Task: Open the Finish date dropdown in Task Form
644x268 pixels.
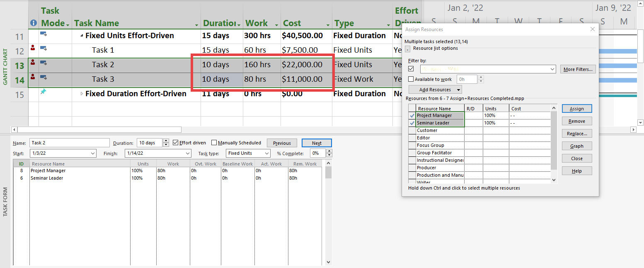Action: 188,153
